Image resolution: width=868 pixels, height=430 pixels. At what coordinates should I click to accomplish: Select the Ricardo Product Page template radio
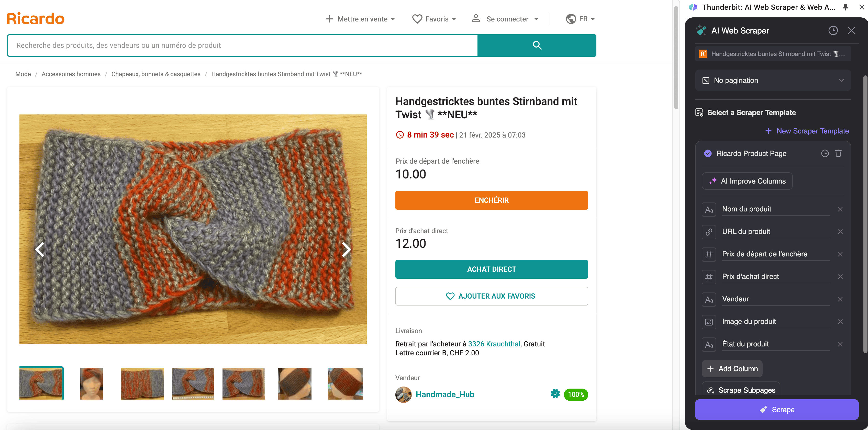708,154
